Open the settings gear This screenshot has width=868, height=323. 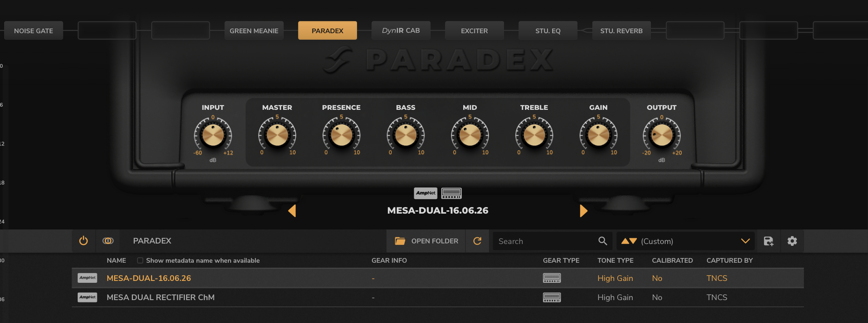click(792, 241)
